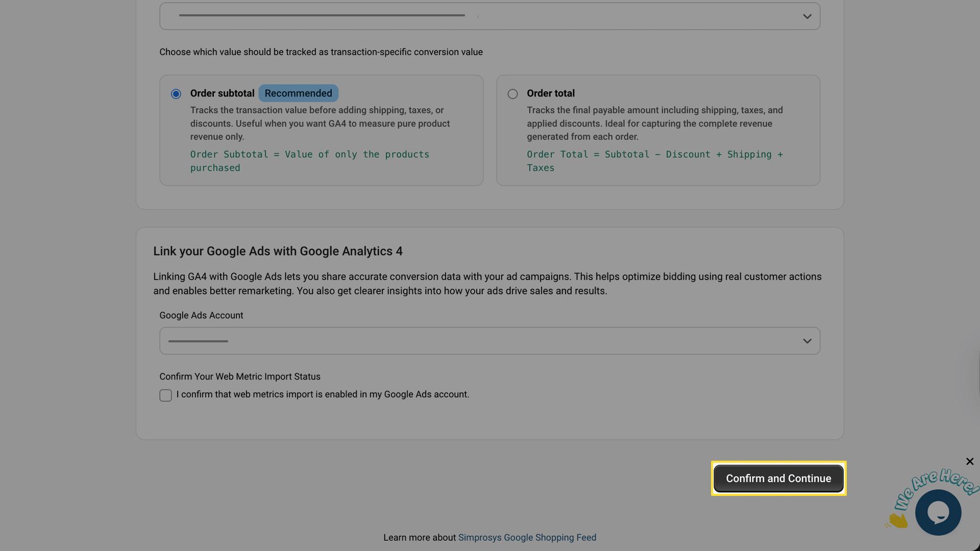The width and height of the screenshot is (980, 551).
Task: Choose the Order total option
Action: (512, 94)
